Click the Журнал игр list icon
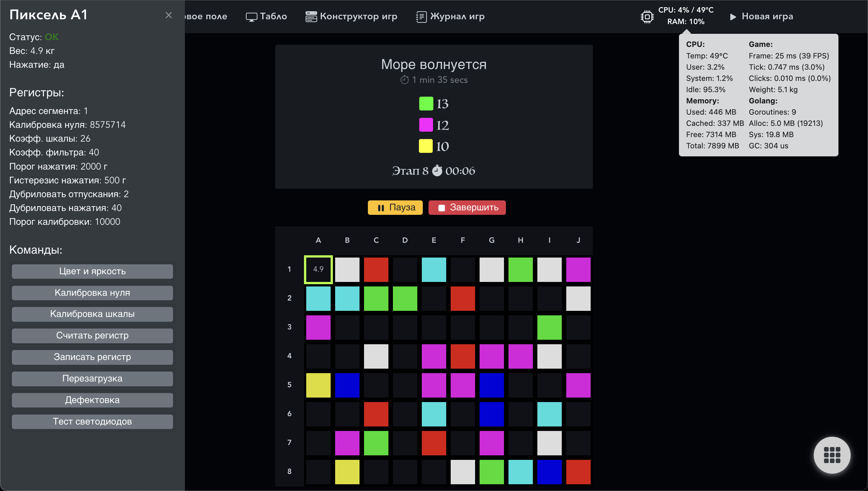The image size is (868, 491). [421, 17]
